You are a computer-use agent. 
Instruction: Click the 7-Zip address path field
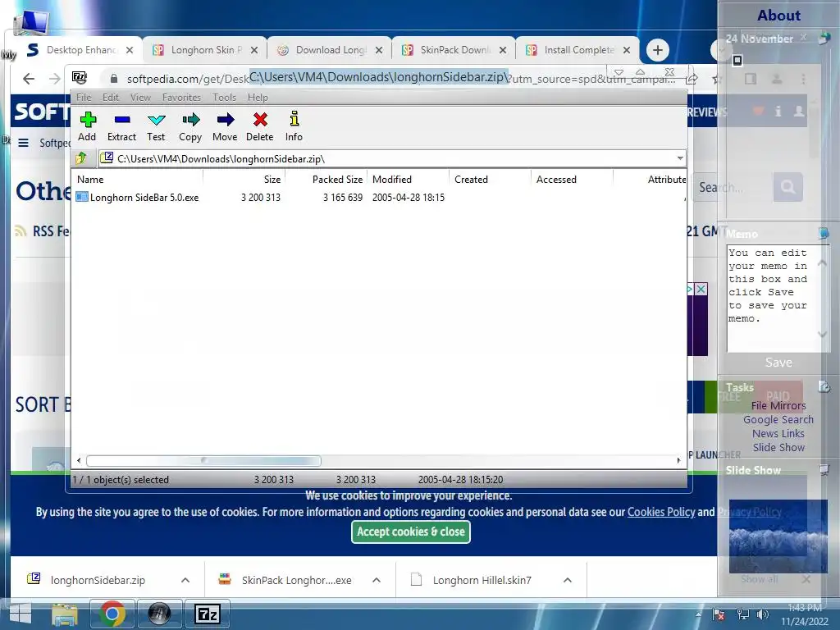391,158
